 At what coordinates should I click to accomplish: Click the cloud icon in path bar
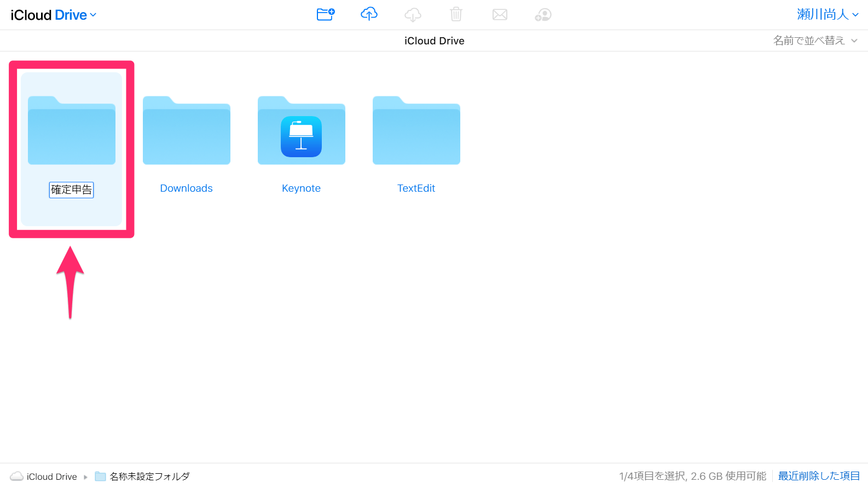click(x=17, y=476)
